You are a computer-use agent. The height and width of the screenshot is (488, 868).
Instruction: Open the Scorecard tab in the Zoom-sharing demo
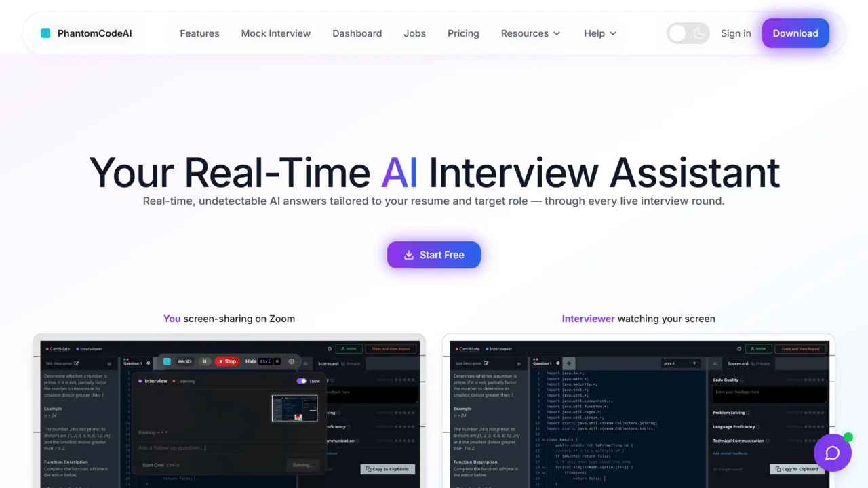click(x=328, y=364)
